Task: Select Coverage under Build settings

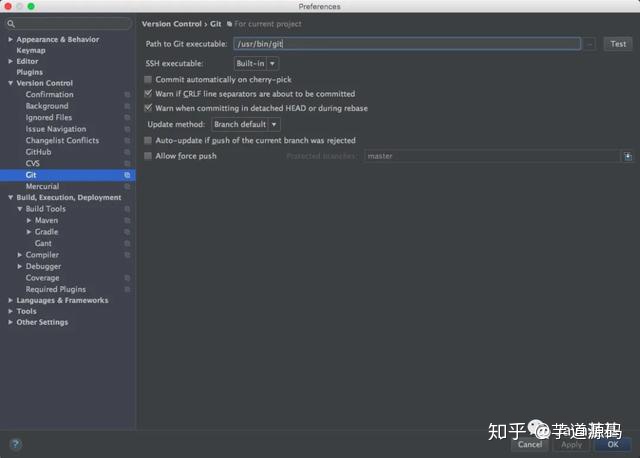Action: click(x=42, y=278)
